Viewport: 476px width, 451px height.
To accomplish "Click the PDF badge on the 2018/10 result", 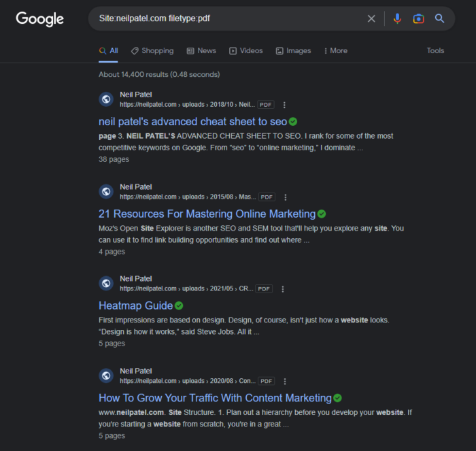I will pos(266,105).
